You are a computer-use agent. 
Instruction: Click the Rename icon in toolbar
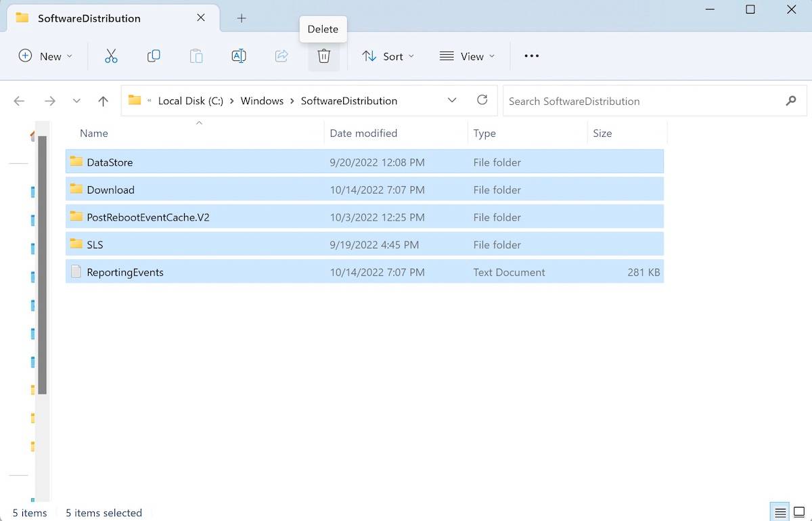click(239, 56)
